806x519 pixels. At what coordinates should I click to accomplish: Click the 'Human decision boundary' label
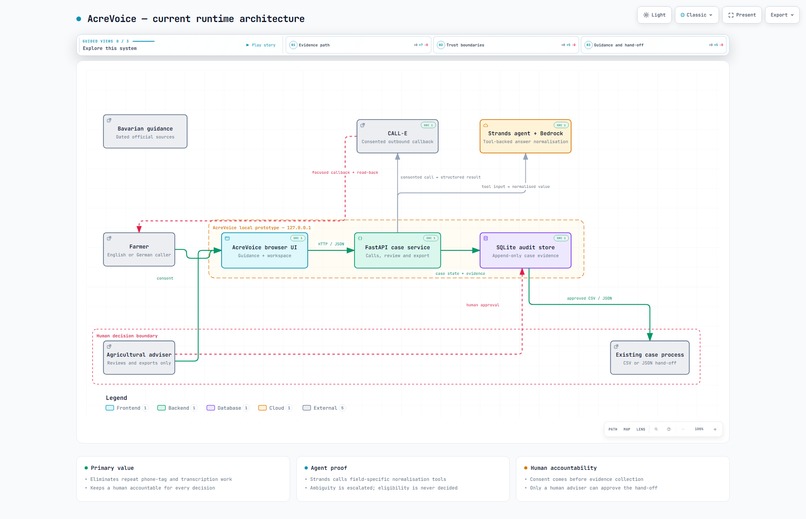(x=127, y=336)
